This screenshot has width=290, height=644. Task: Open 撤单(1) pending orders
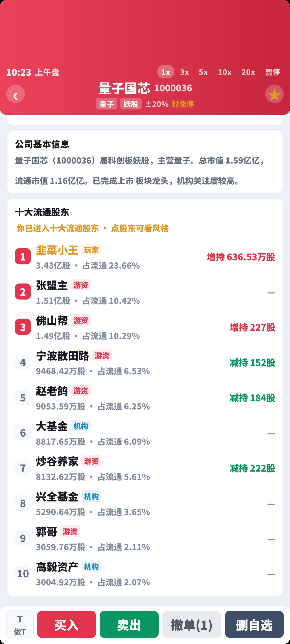192,624
